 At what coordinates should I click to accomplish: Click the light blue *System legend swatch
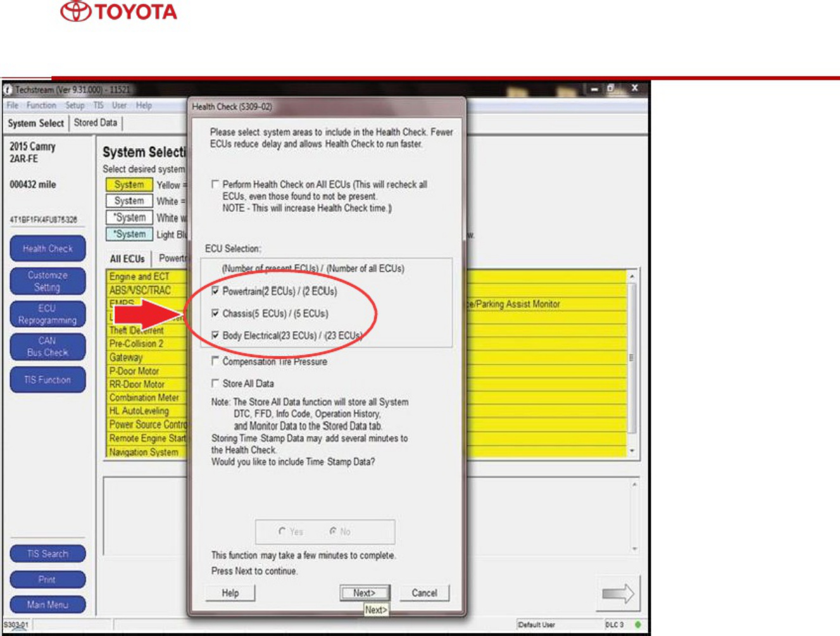point(129,234)
